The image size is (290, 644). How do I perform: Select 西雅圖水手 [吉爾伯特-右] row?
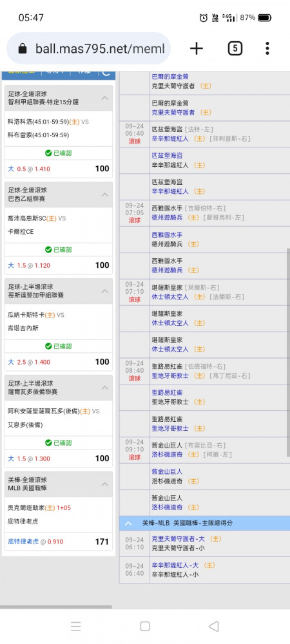(189, 208)
